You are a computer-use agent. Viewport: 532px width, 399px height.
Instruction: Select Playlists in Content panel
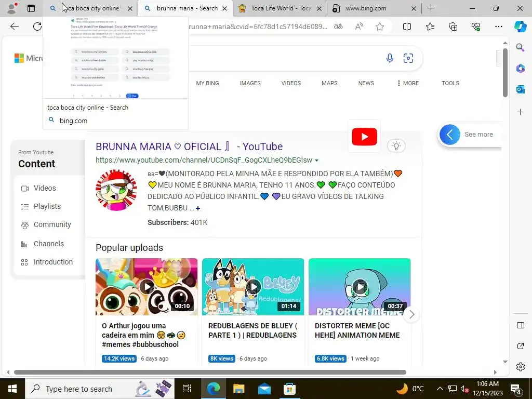pyautogui.click(x=47, y=206)
